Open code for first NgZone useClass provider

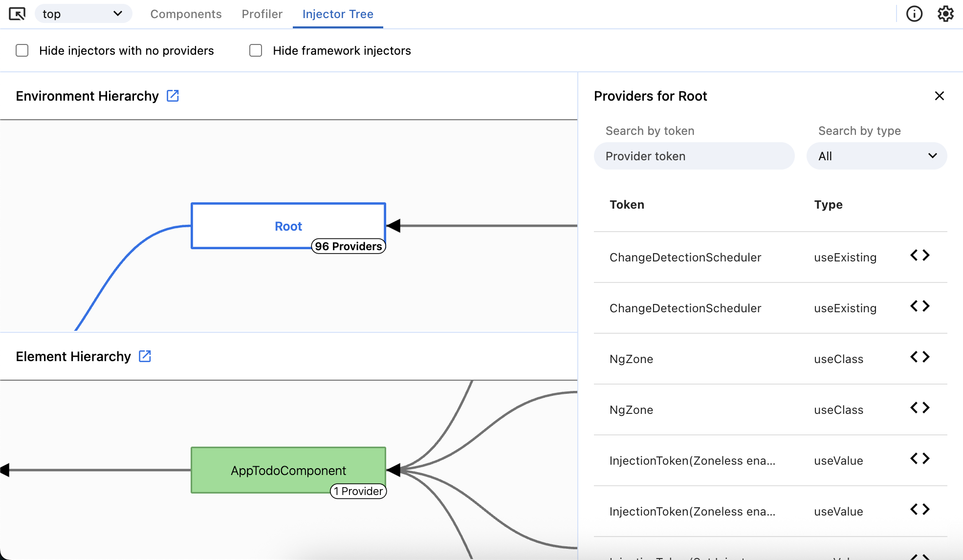[x=920, y=357]
